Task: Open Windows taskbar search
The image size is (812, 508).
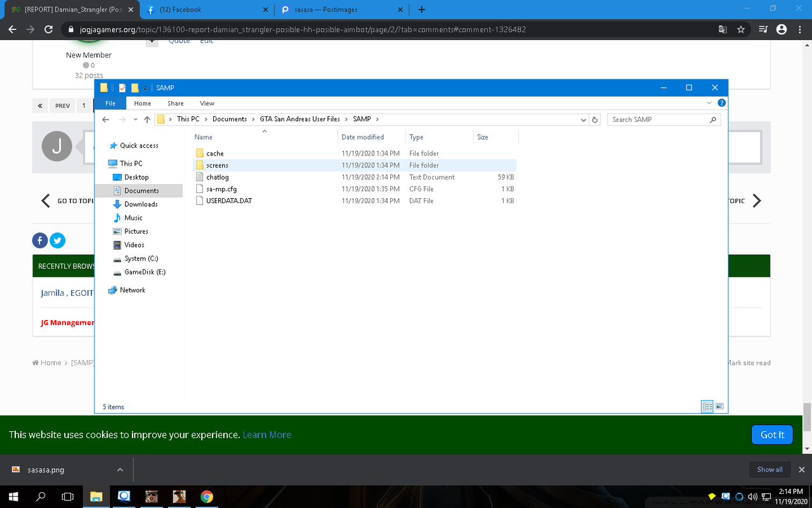Action: tap(41, 497)
